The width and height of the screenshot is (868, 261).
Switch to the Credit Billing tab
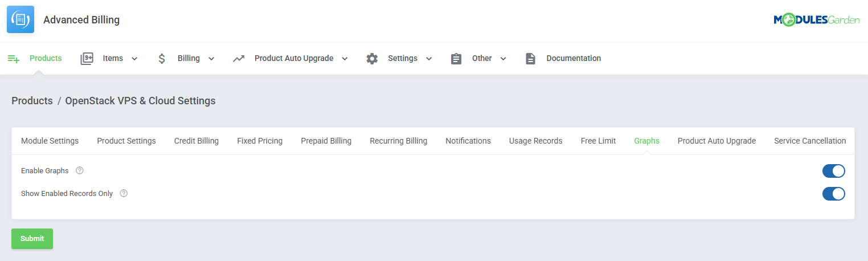click(196, 141)
